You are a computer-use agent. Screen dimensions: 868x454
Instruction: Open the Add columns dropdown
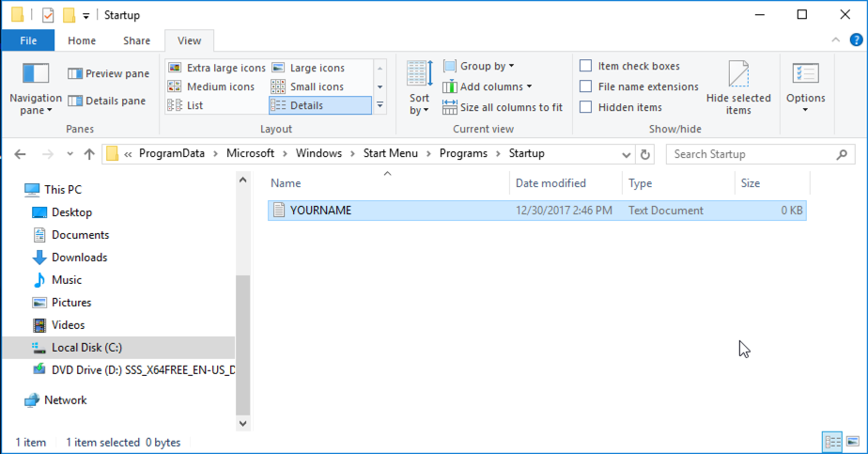point(488,86)
